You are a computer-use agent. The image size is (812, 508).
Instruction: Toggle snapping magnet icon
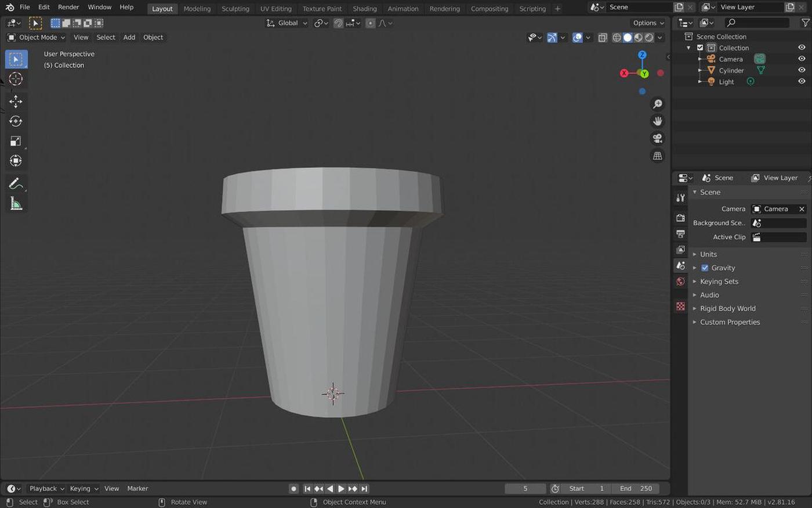338,23
